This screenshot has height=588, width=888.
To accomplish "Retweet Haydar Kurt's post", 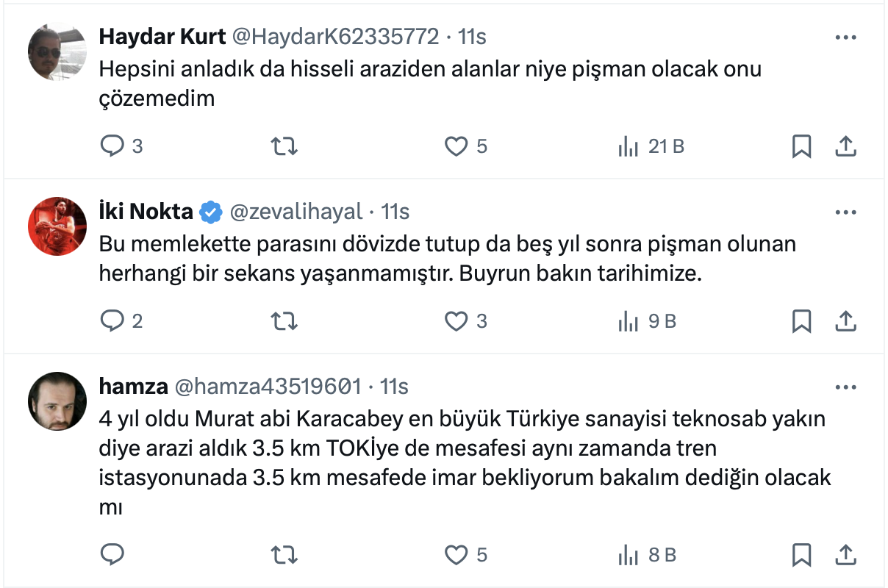I will (284, 147).
